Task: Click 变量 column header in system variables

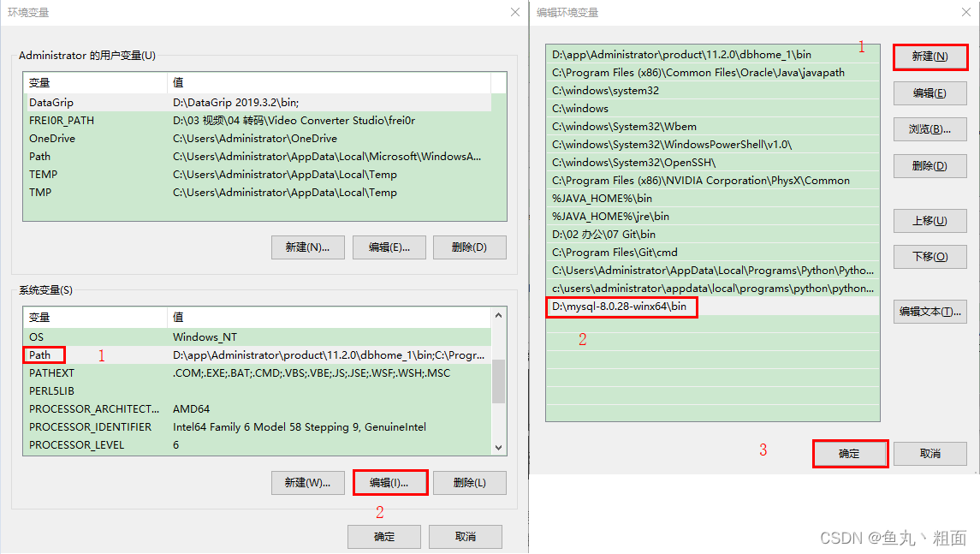Action: point(95,318)
